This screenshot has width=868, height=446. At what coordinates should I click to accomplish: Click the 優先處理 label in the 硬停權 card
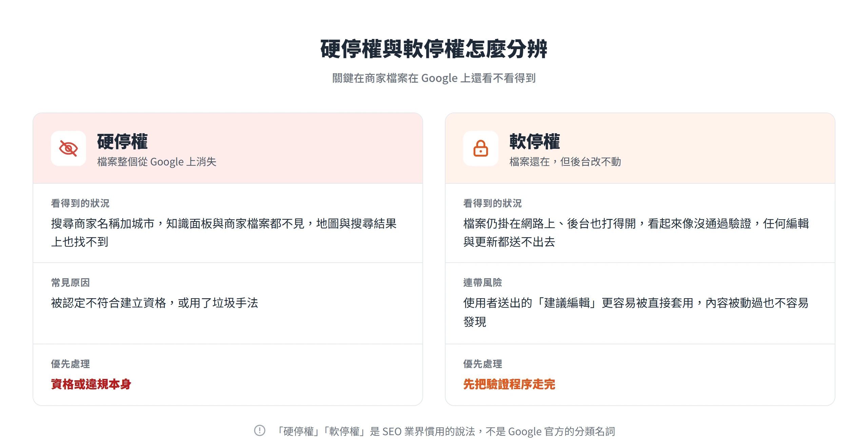tap(70, 364)
